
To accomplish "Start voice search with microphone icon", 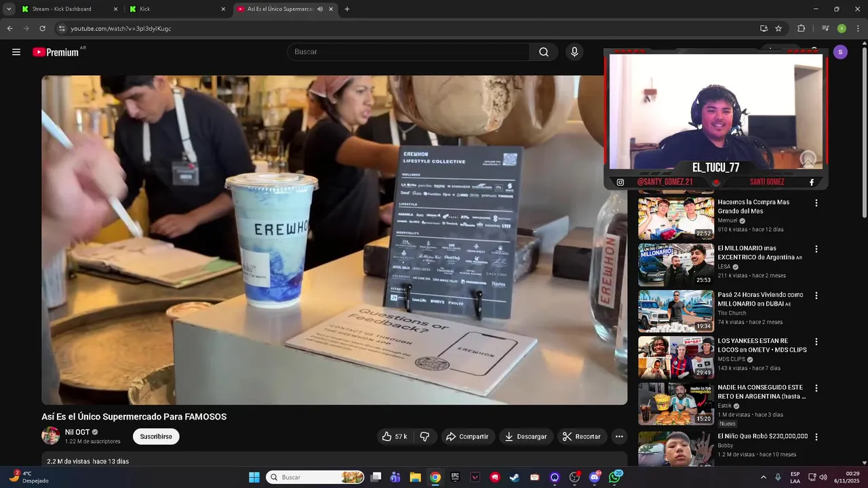I will tap(574, 52).
